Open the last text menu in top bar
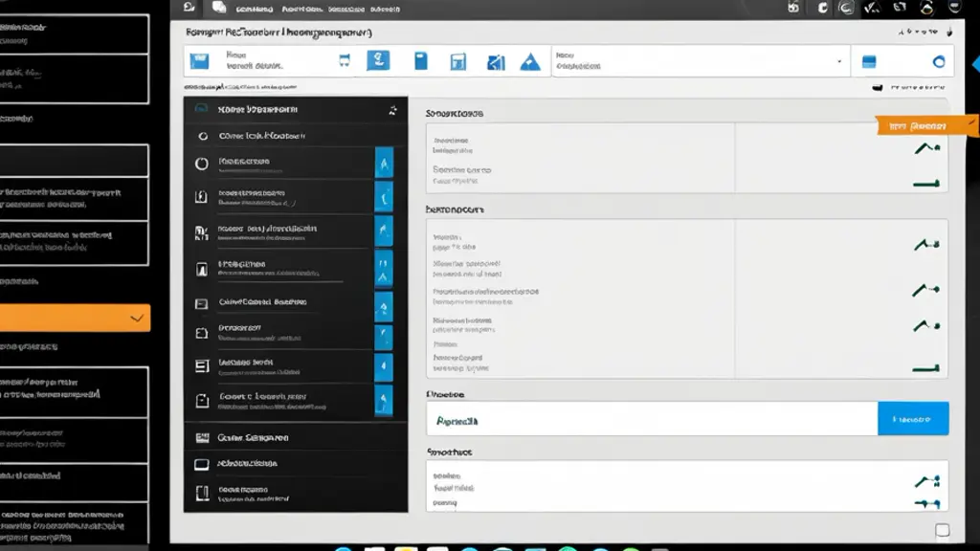The height and width of the screenshot is (551, 980). coord(385,10)
